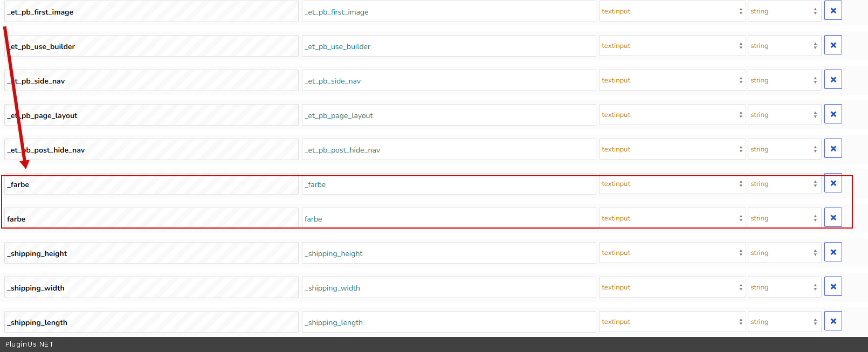This screenshot has width=868, height=352.
Task: Open textinput dropdown for _farbe row
Action: (672, 184)
